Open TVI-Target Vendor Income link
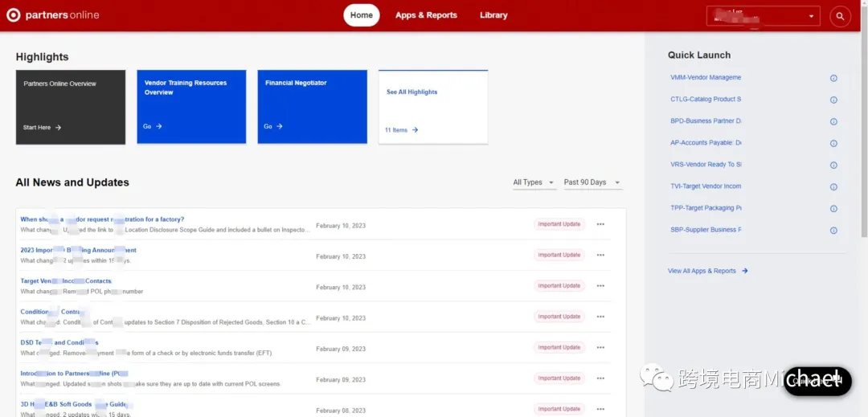The width and height of the screenshot is (868, 417). pyautogui.click(x=706, y=186)
